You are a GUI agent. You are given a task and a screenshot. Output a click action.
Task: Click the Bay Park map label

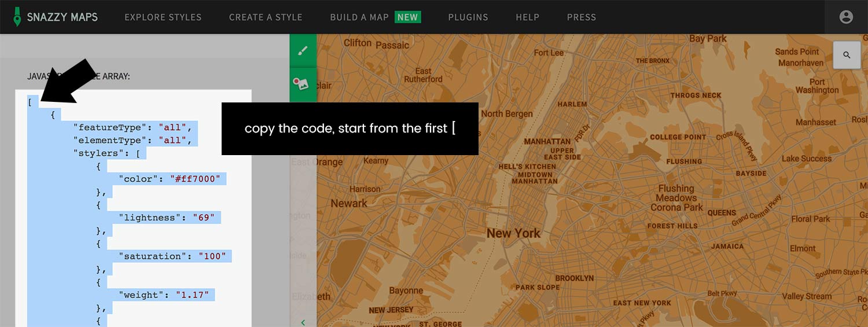(x=708, y=39)
